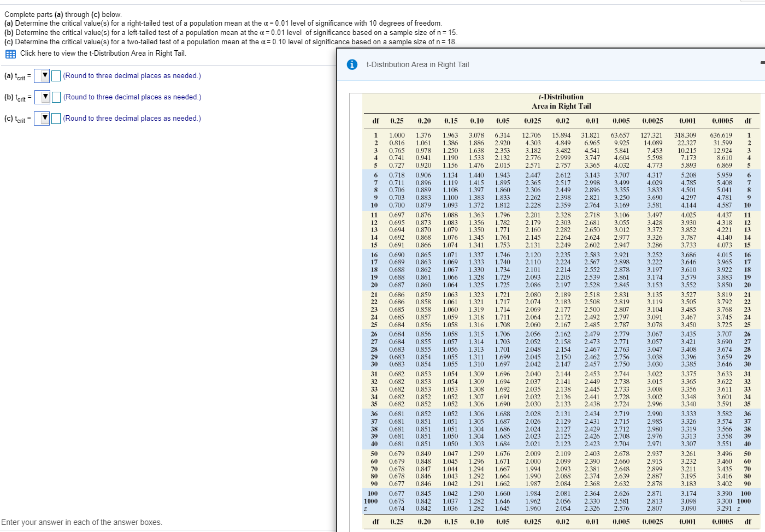Minimize the t-Distribution popup window
Screen dimensions: 765x532
tap(762, 63)
